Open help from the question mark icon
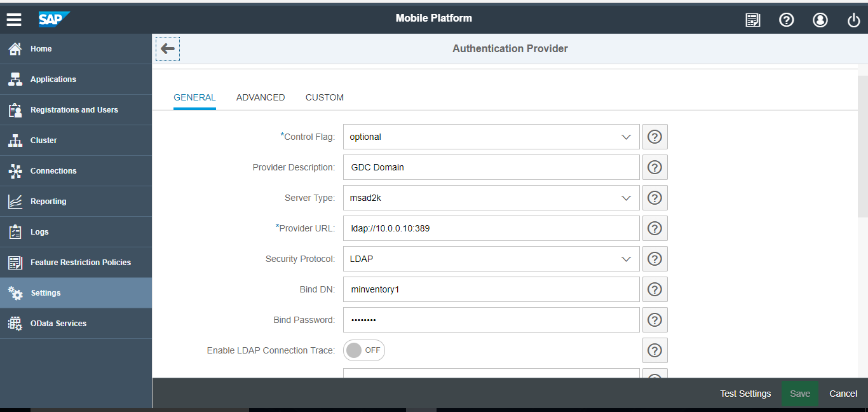 (x=787, y=20)
